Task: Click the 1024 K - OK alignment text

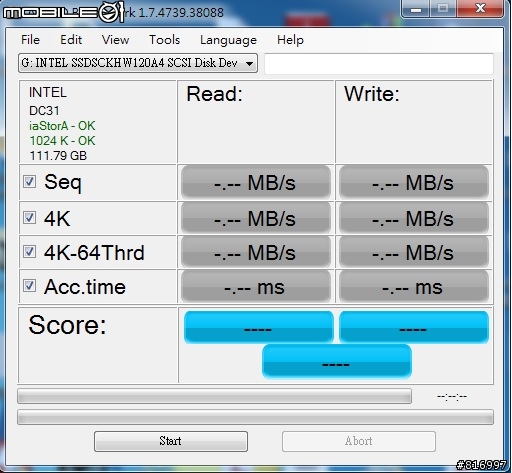Action: click(62, 141)
